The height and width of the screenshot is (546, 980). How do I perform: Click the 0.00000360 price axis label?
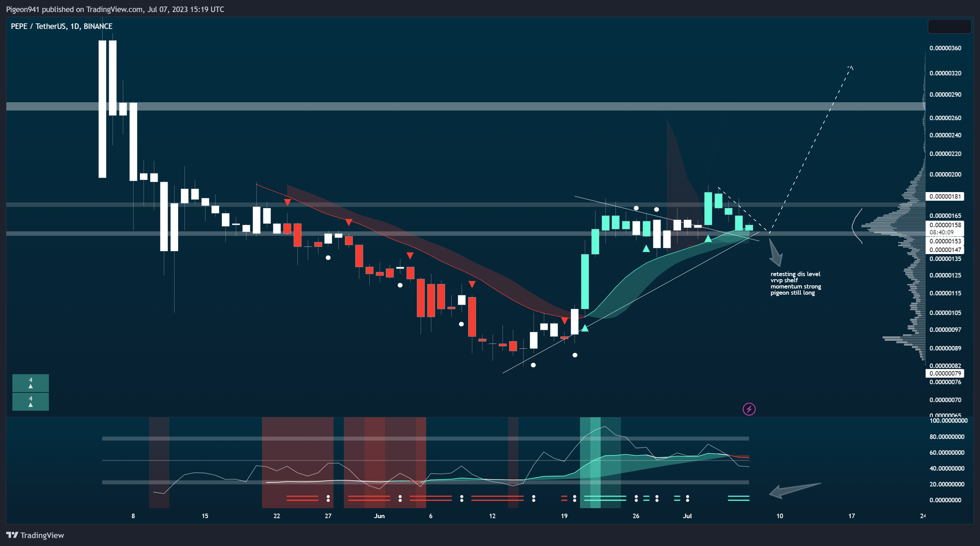[945, 48]
